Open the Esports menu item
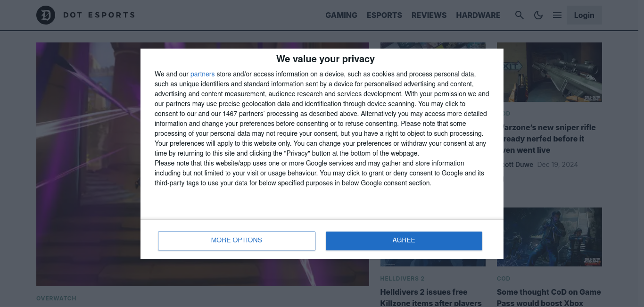The height and width of the screenshot is (307, 644). point(384,15)
